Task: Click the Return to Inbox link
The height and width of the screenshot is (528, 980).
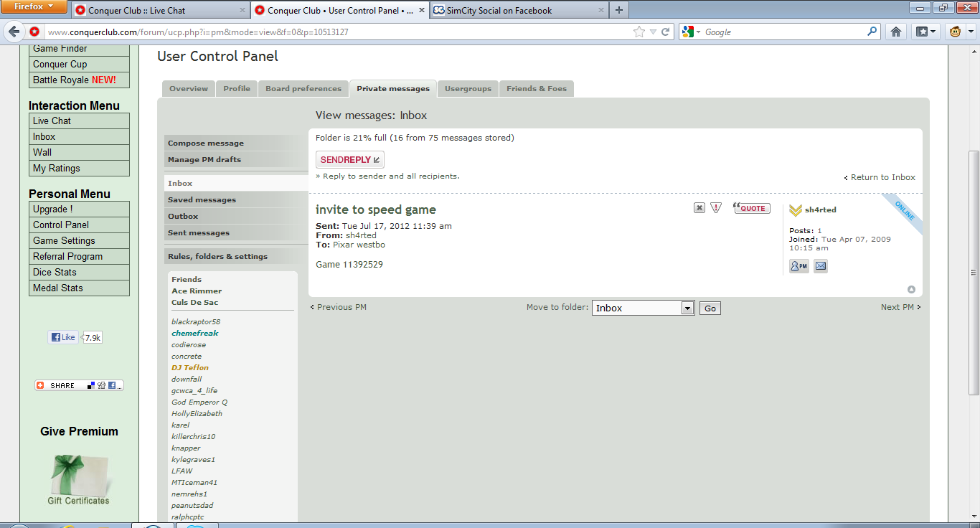Action: 882,177
